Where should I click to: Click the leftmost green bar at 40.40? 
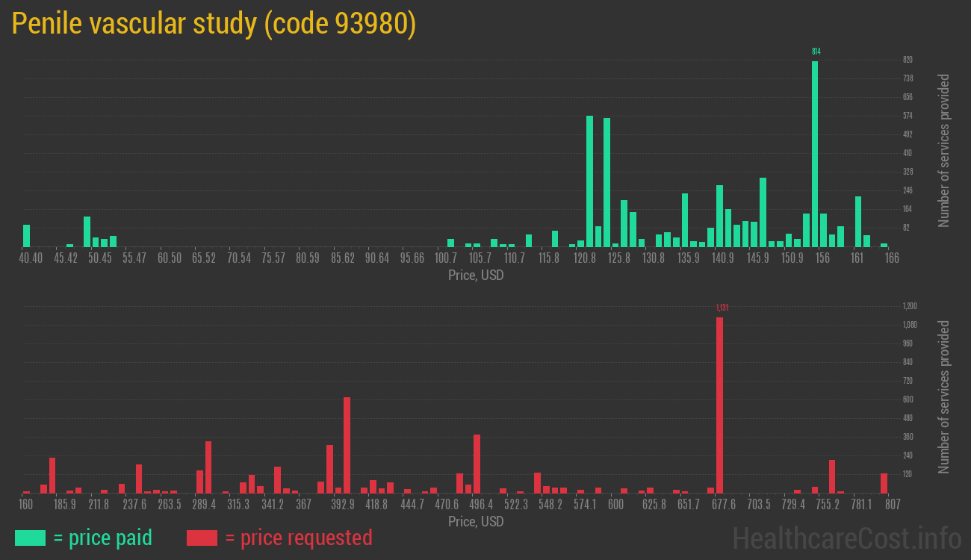tap(27, 235)
